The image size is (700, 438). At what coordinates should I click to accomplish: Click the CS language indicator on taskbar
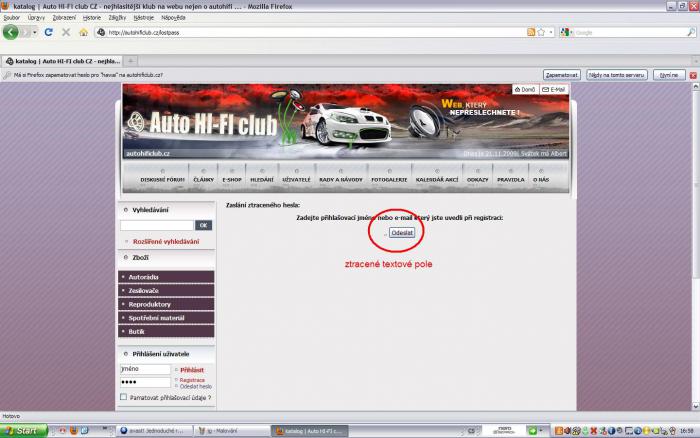coord(471,431)
